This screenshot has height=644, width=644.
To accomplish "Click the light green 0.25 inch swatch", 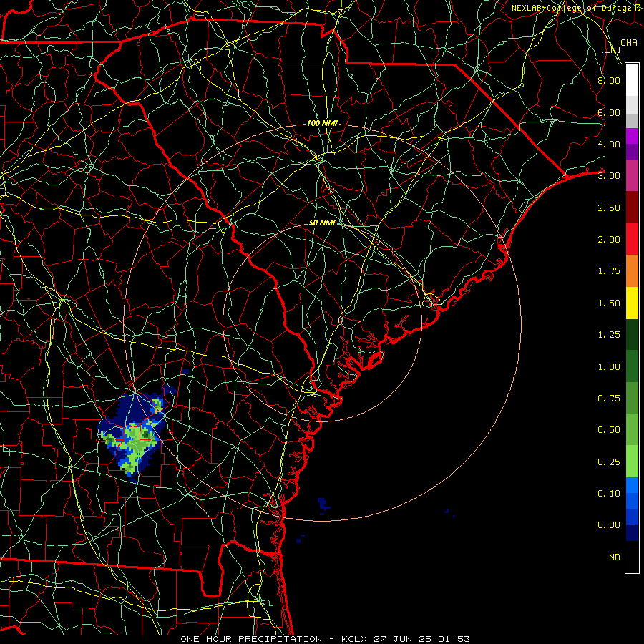I will [632, 462].
